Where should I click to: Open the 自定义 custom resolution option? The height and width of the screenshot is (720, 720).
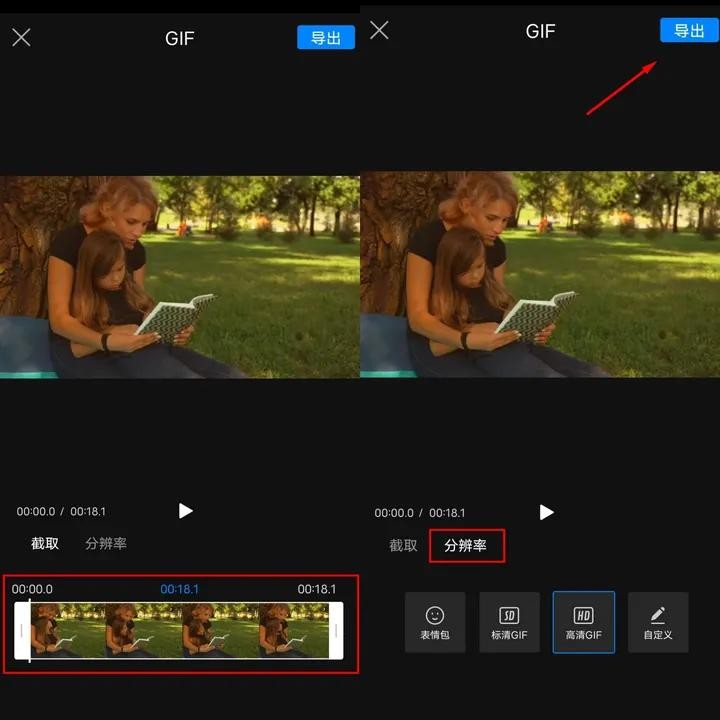click(658, 622)
